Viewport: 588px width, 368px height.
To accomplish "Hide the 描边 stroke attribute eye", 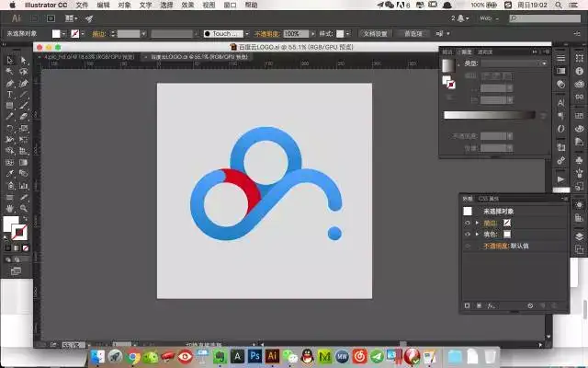I will point(468,223).
